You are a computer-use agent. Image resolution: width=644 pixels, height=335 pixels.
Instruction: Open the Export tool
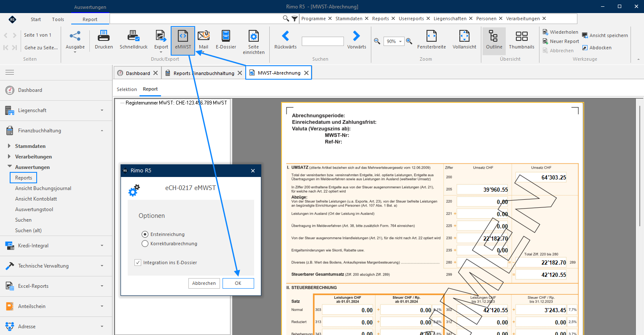pyautogui.click(x=161, y=41)
